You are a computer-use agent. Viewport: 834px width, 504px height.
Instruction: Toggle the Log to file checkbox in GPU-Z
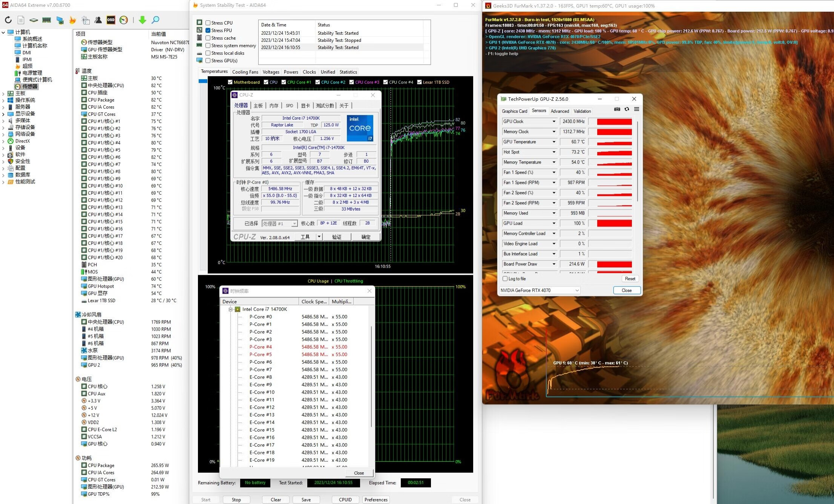505,279
